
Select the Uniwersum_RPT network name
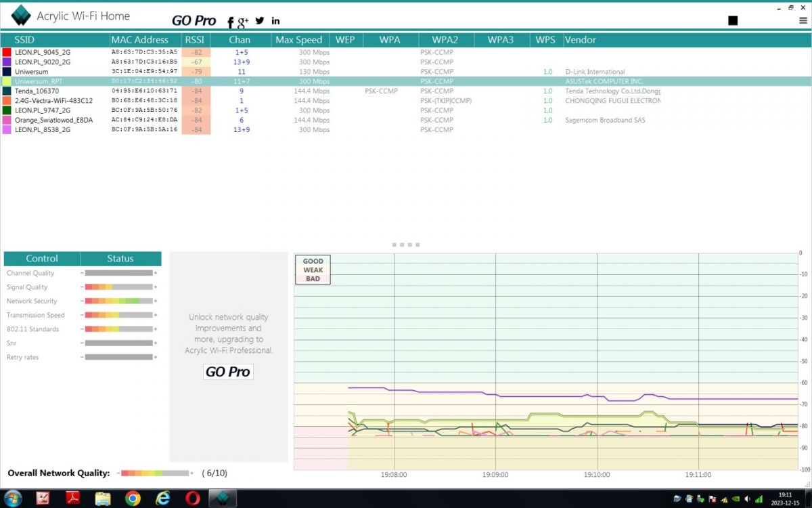[39, 81]
